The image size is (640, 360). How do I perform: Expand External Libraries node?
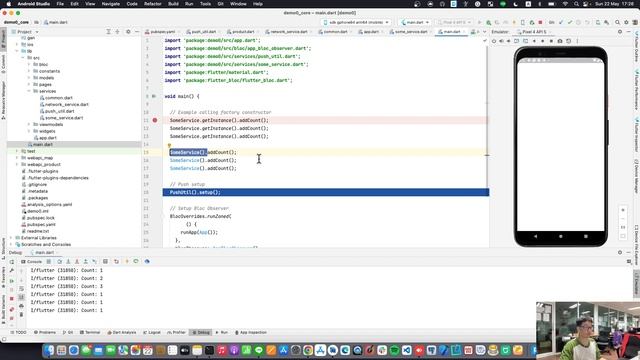[x=11, y=238]
